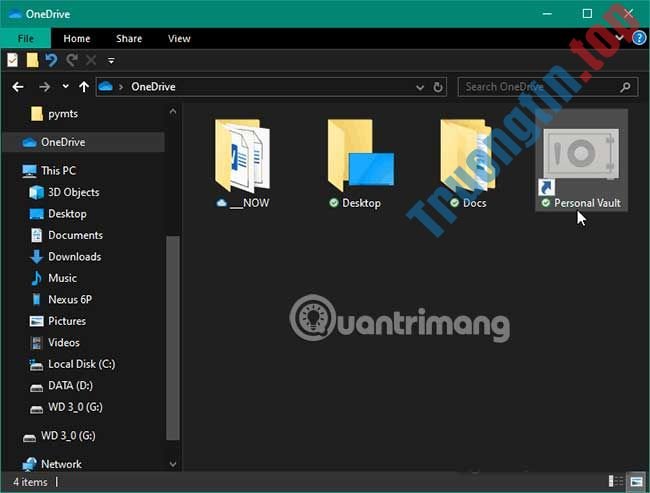
Task: Switch to Large icons view in status bar
Action: click(636, 481)
